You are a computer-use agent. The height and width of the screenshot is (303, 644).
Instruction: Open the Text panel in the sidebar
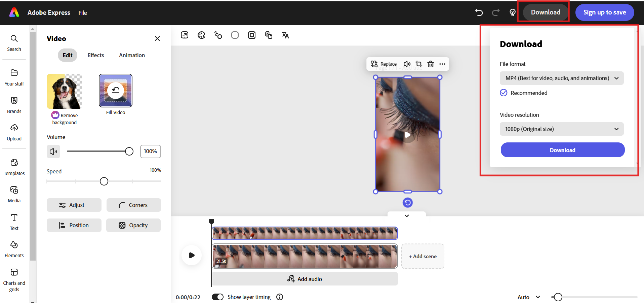pos(14,221)
